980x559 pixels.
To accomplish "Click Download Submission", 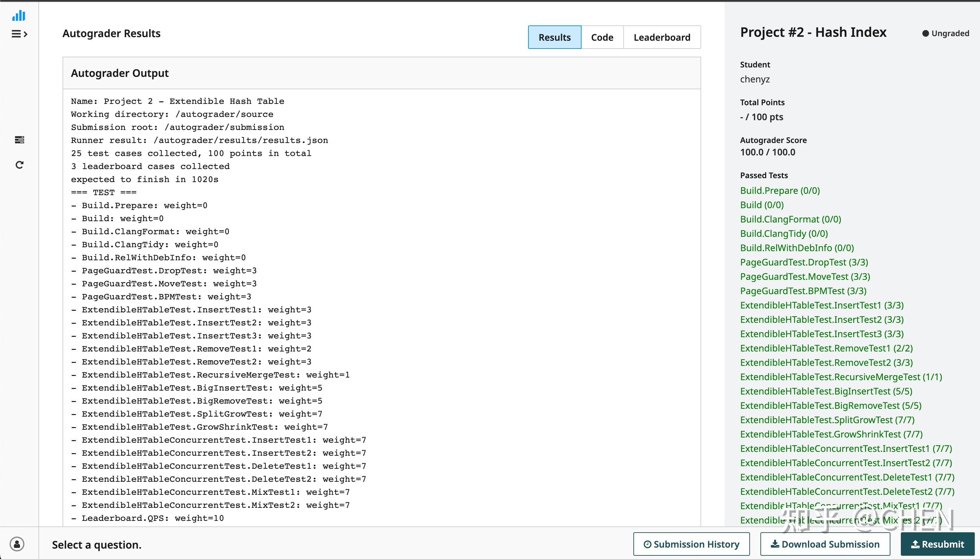I will coord(825,544).
